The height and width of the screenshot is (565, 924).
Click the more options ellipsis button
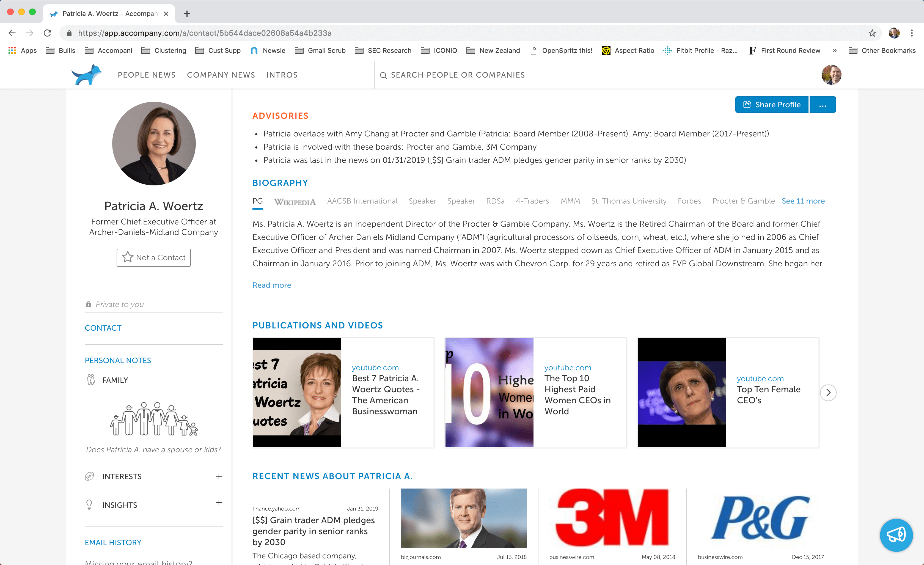(823, 105)
